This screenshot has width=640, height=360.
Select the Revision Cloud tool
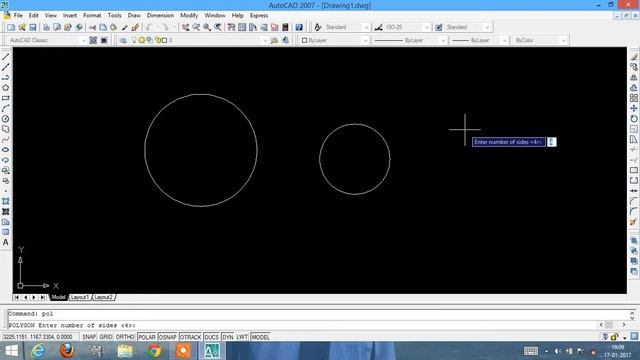click(x=6, y=129)
